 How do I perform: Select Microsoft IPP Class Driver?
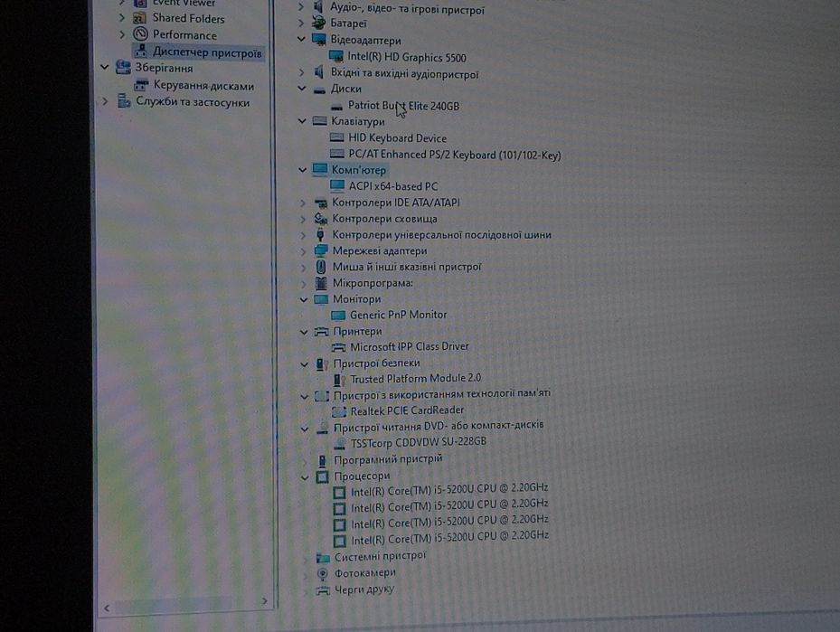(x=410, y=346)
